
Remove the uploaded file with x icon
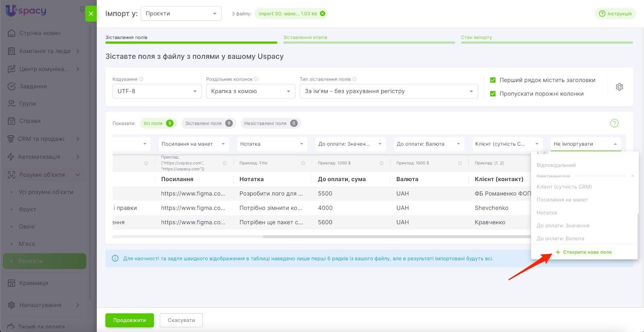[322, 14]
